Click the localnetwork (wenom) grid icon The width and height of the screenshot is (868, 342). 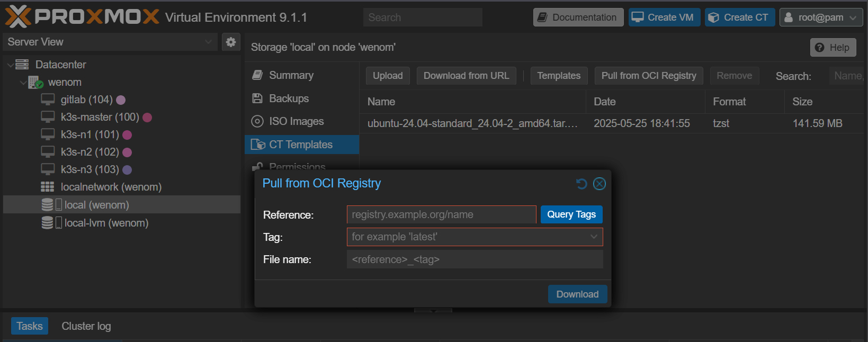tap(48, 187)
